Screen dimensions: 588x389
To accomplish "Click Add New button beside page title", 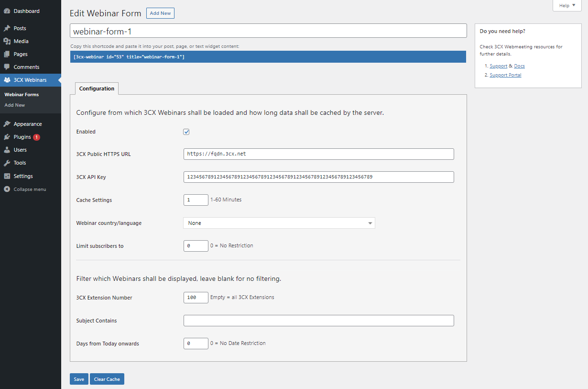I will 160,13.
